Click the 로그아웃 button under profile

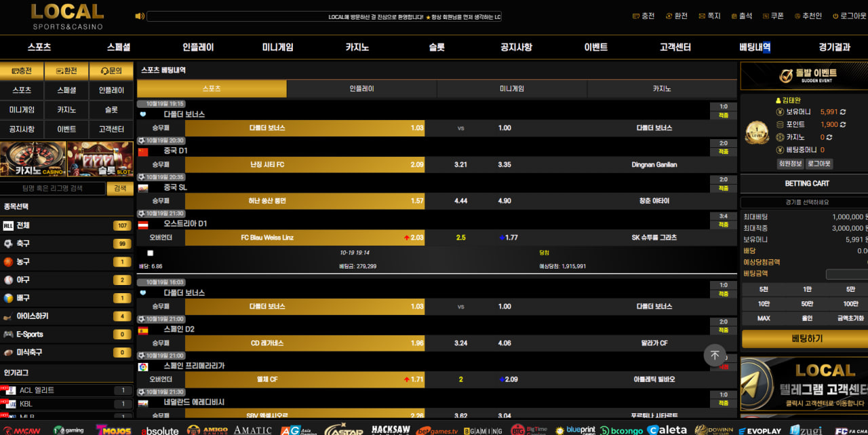(819, 164)
